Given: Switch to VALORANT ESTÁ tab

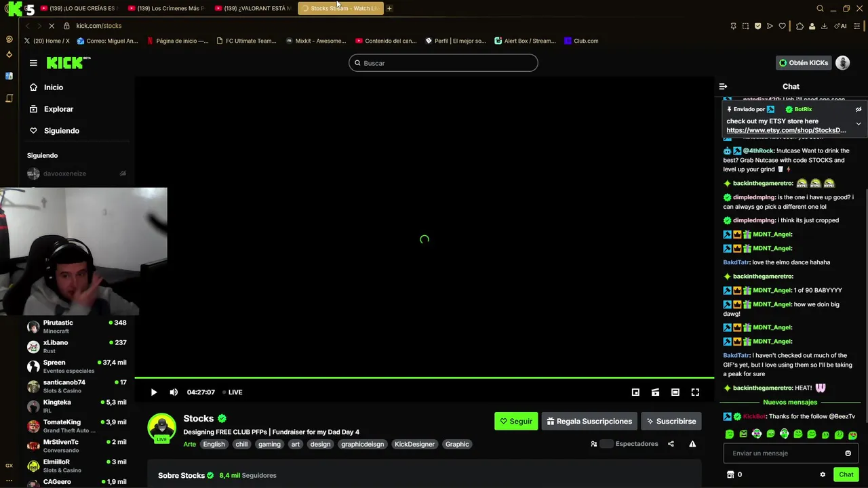Looking at the screenshot, I should 253,8.
